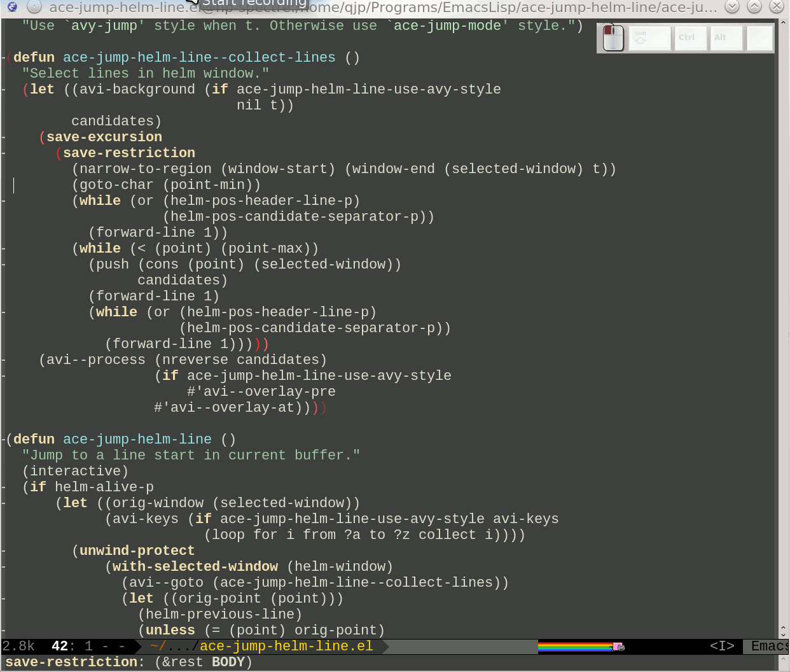790x672 pixels.
Task: Click (let ((orig-point (point))) line
Action: click(x=232, y=599)
